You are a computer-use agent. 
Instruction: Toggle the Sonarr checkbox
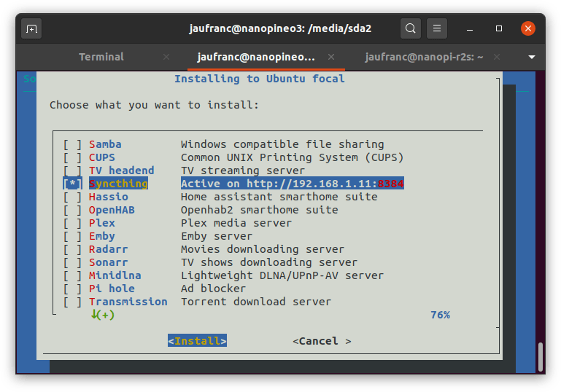(x=73, y=262)
